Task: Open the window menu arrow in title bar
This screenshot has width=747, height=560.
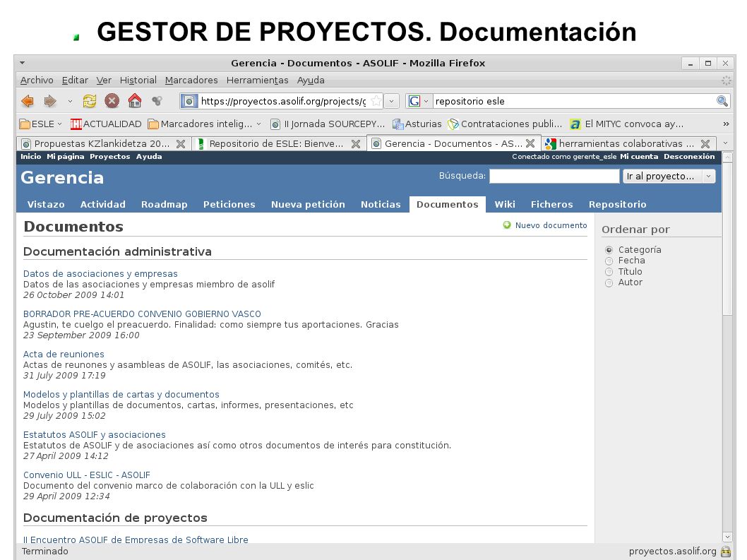Action: click(23, 63)
